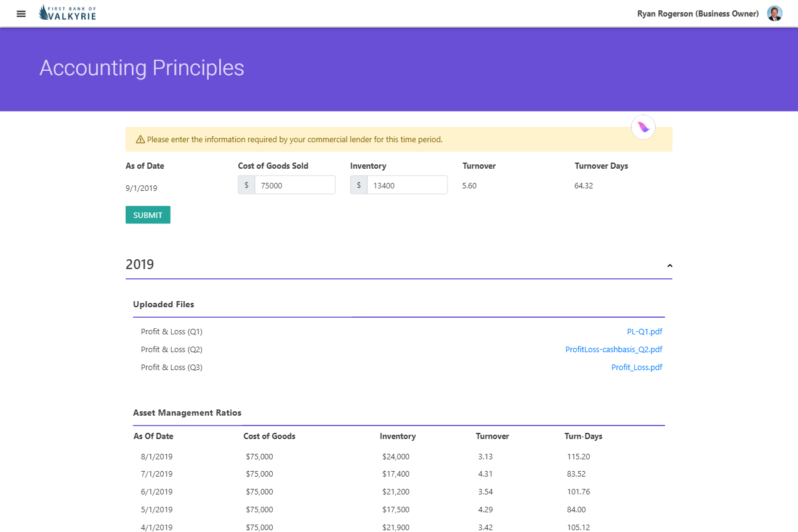Viewport: 798px width, 532px height.
Task: Click the $24,000 inventory cell
Action: coord(396,457)
